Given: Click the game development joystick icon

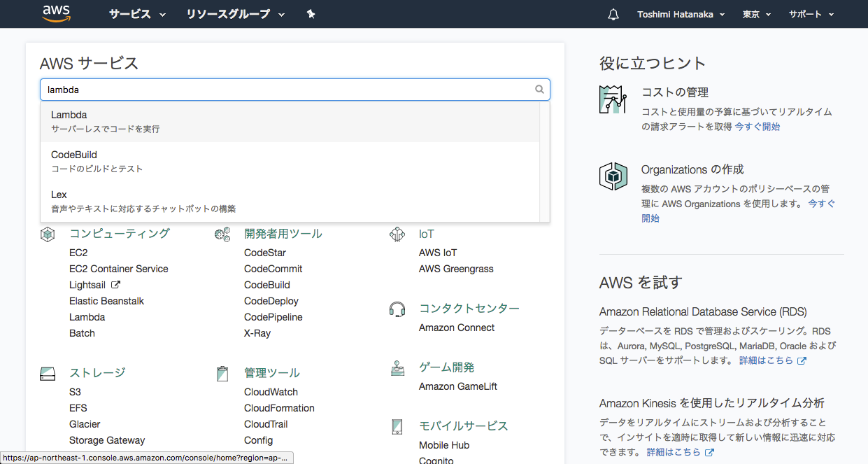Looking at the screenshot, I should 397,368.
